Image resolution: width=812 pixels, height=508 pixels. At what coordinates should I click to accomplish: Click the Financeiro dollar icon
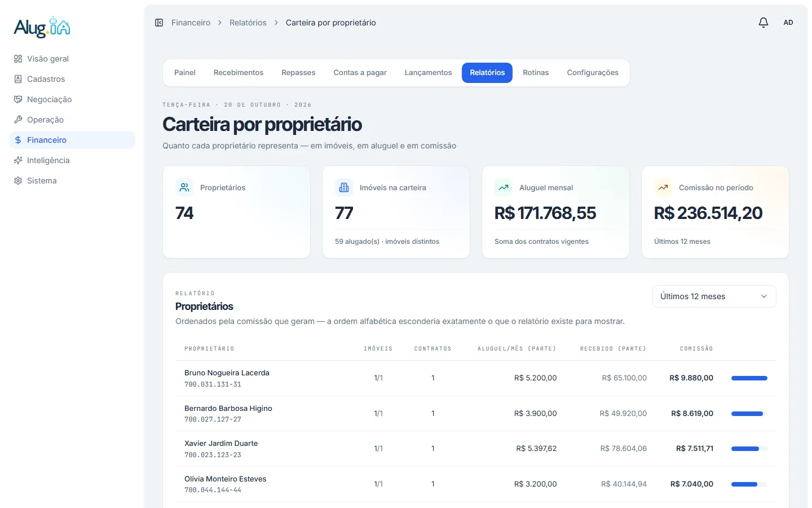coord(18,140)
